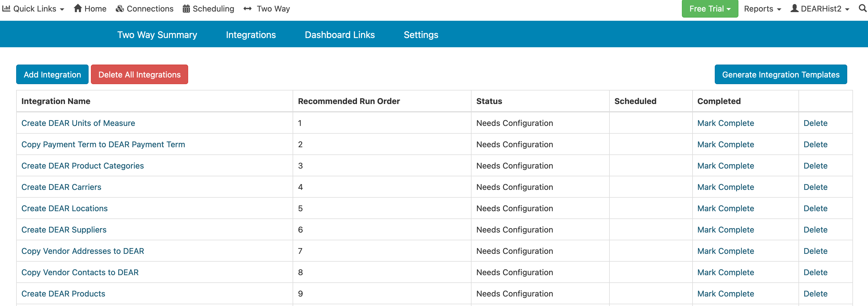Screen dimensions: 868x306
Task: Expand the Free Trial dropdown
Action: tap(710, 8)
